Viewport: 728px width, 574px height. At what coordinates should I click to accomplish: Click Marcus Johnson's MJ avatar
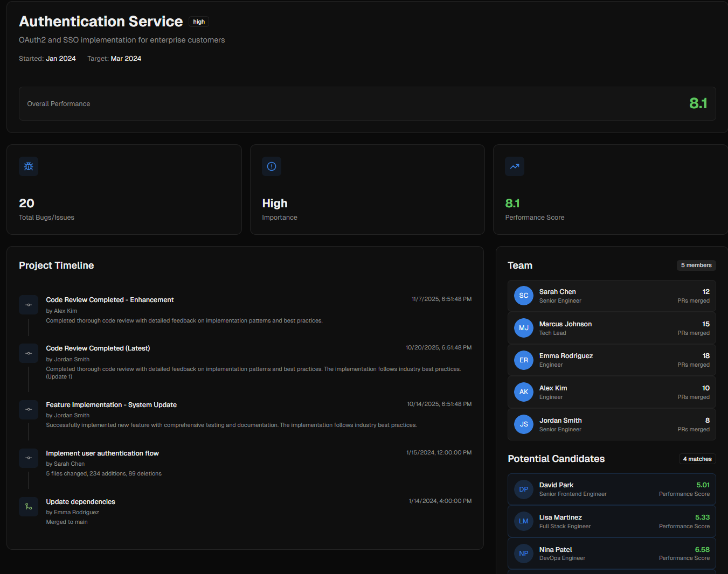tap(524, 328)
